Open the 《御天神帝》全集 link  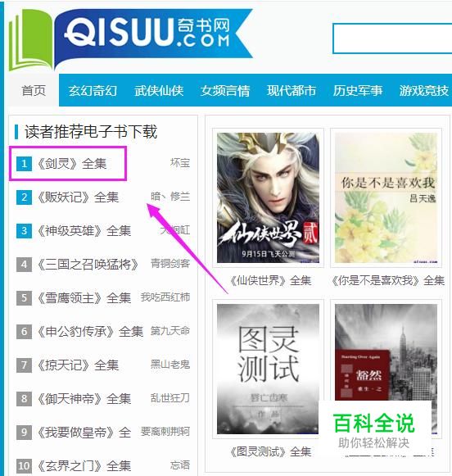[84, 398]
